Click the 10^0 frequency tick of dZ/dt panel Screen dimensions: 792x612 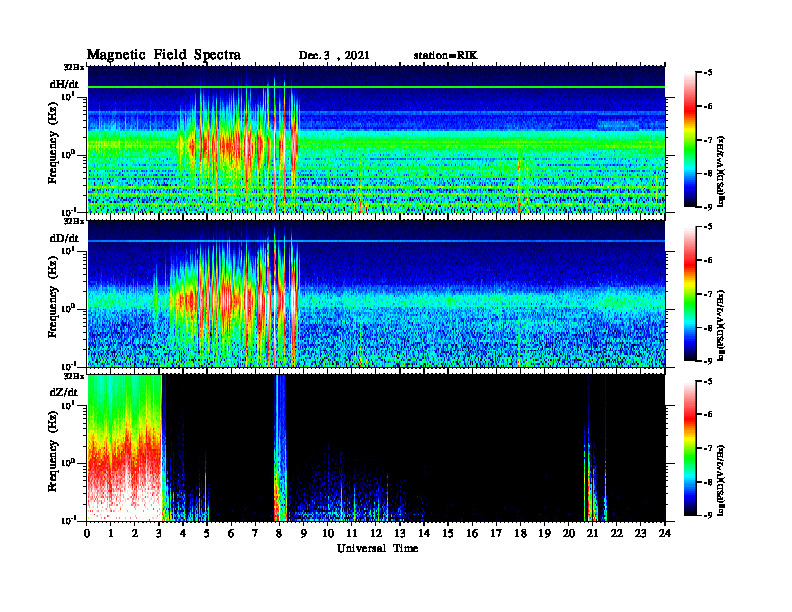pos(69,462)
